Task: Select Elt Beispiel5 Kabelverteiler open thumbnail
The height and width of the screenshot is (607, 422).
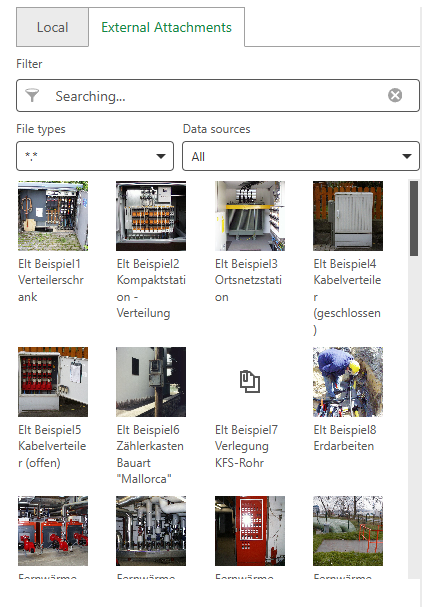Action: [53, 382]
